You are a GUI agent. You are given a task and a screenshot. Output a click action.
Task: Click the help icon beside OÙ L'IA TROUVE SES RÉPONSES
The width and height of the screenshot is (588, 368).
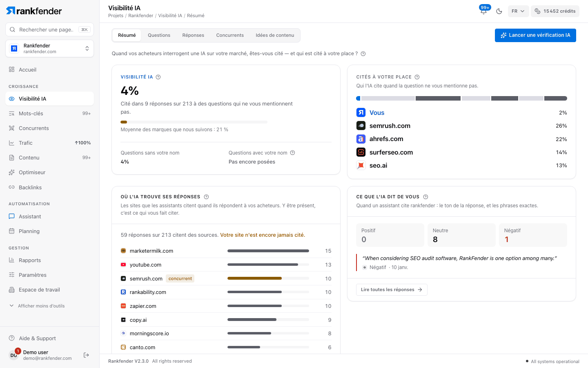pyautogui.click(x=206, y=197)
